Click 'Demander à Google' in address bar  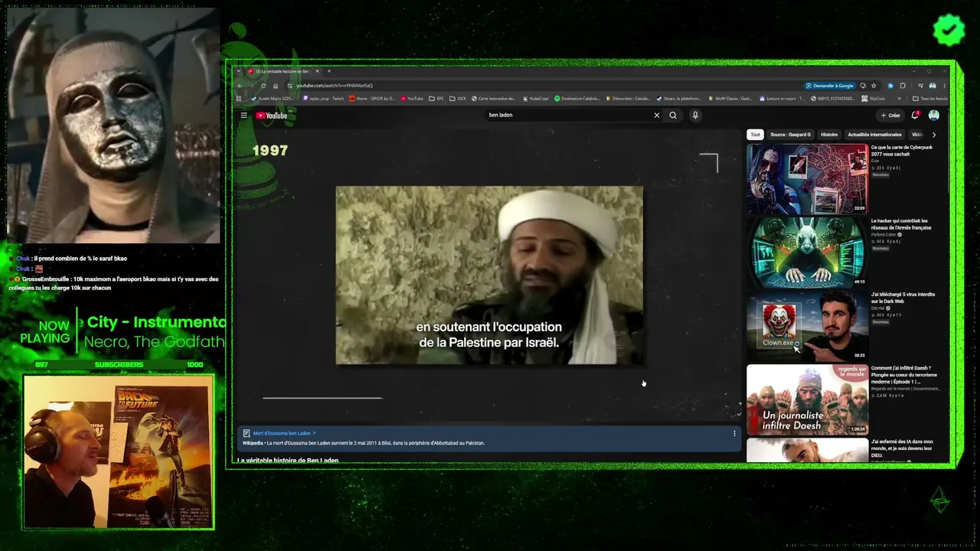(x=830, y=86)
